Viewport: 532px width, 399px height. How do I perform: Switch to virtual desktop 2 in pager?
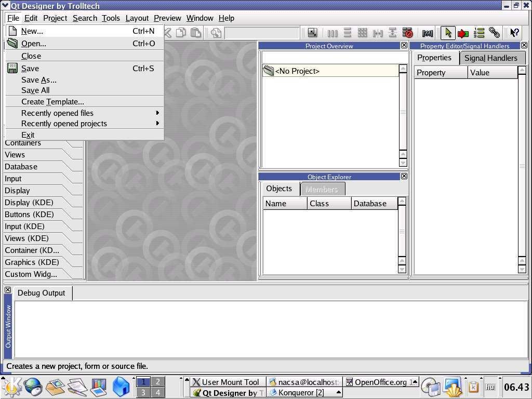click(x=158, y=382)
